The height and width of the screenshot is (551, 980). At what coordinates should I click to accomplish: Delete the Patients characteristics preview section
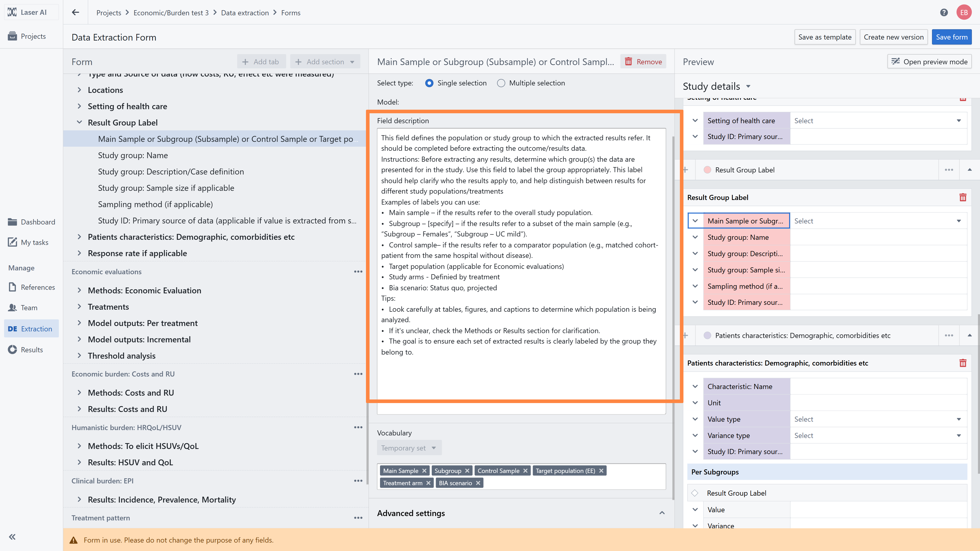963,363
